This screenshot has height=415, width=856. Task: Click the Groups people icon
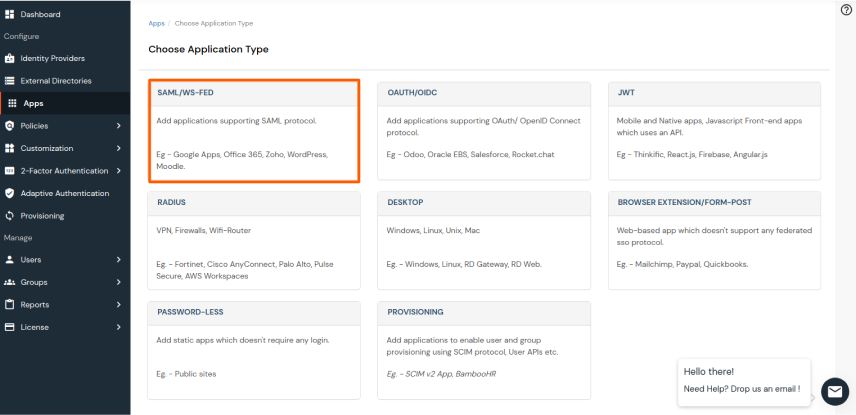(x=9, y=282)
